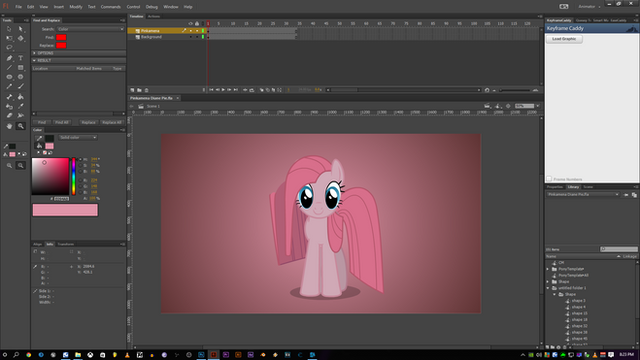Toggle lock all layers padlock icon
The width and height of the screenshot is (640, 360).
point(197,24)
